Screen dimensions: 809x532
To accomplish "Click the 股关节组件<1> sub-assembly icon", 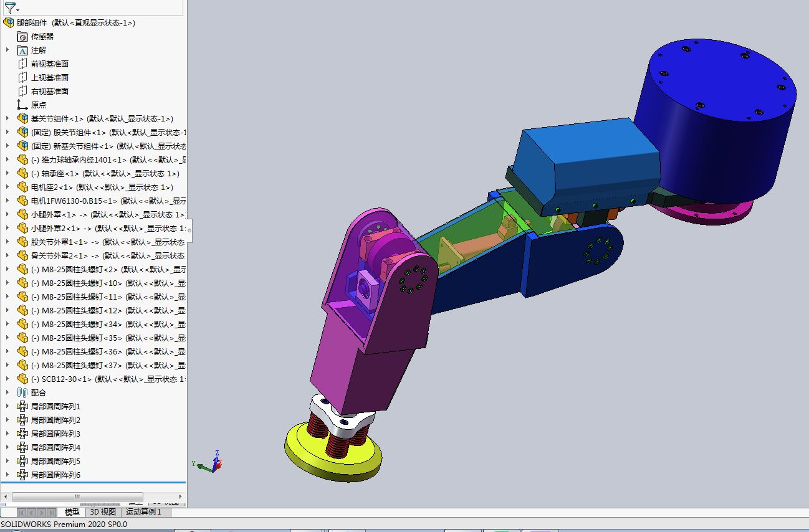I will 22,132.
